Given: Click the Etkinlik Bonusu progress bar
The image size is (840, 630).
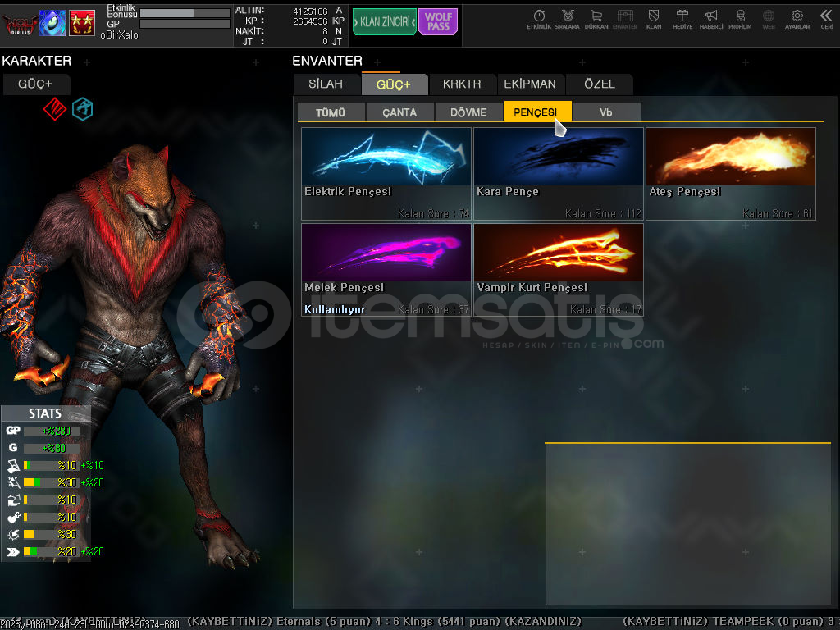Looking at the screenshot, I should point(185,13).
